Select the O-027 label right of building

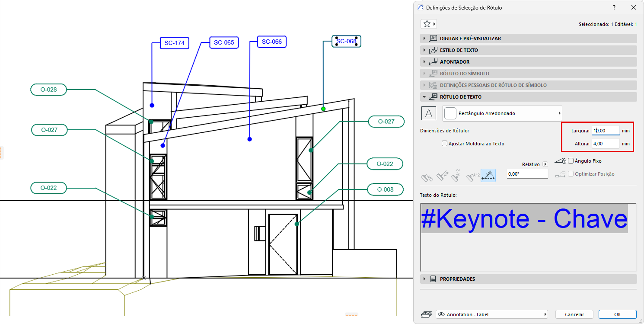click(386, 122)
